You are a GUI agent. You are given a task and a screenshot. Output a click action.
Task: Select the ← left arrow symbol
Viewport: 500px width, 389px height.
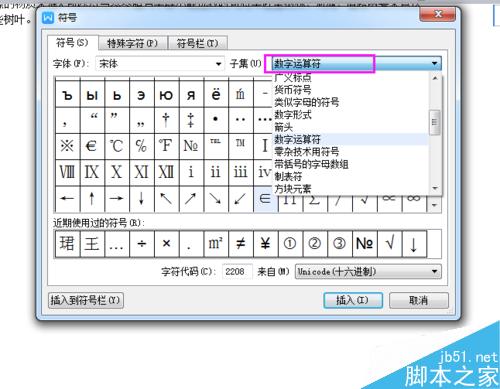coord(68,199)
